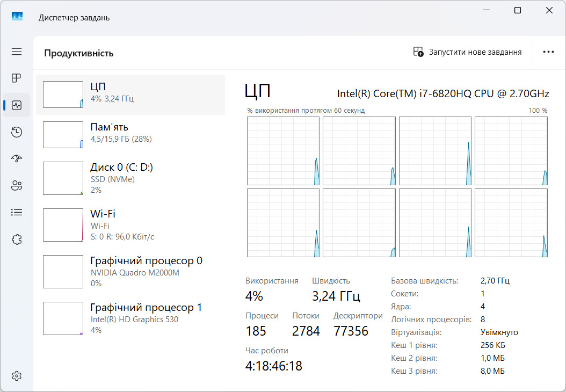Select the Пам'ять entry in the performance list
This screenshot has width=566, height=392.
(x=130, y=135)
